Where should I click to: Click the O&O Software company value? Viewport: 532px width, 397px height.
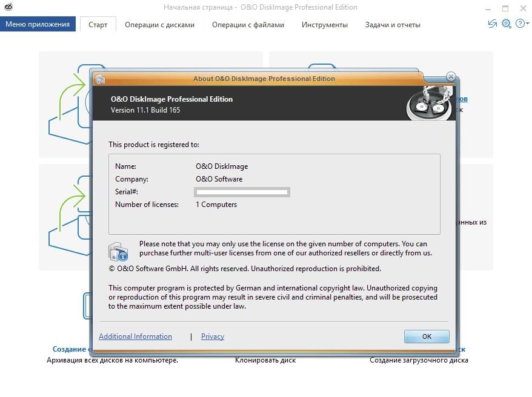pos(219,179)
